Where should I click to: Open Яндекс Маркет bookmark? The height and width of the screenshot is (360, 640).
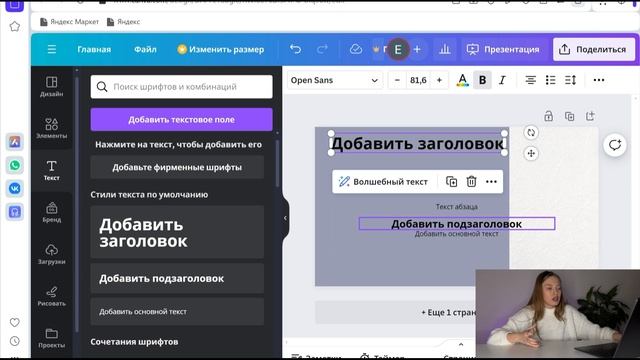coord(69,22)
